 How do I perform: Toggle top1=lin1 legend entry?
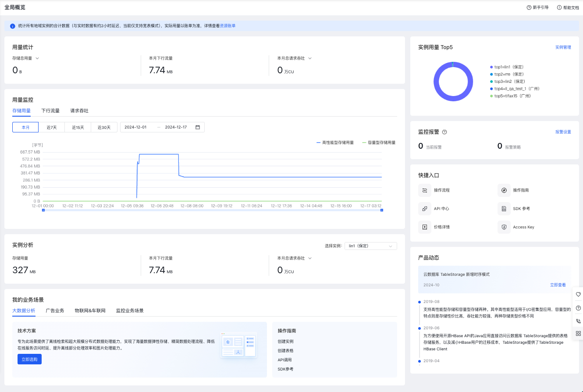click(x=507, y=67)
